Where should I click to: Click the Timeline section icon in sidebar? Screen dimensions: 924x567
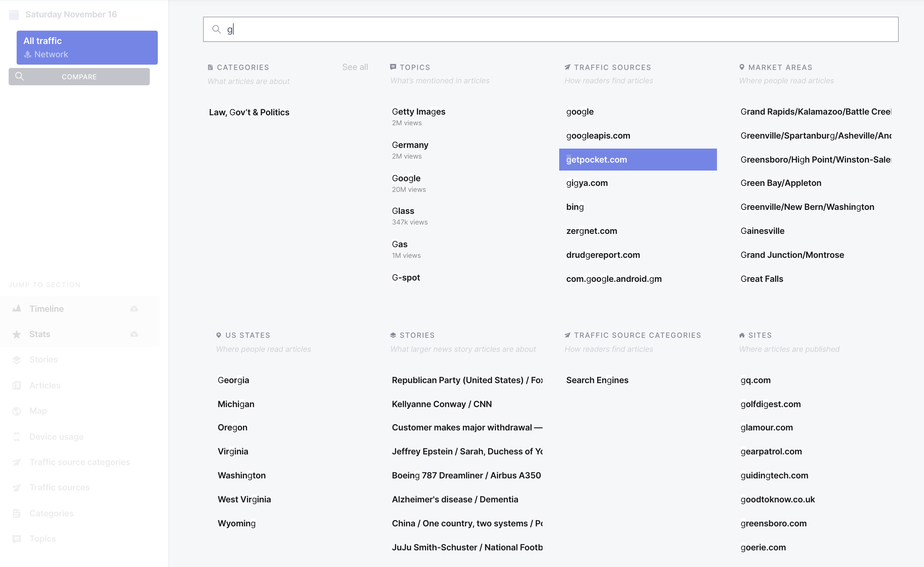[x=18, y=308]
